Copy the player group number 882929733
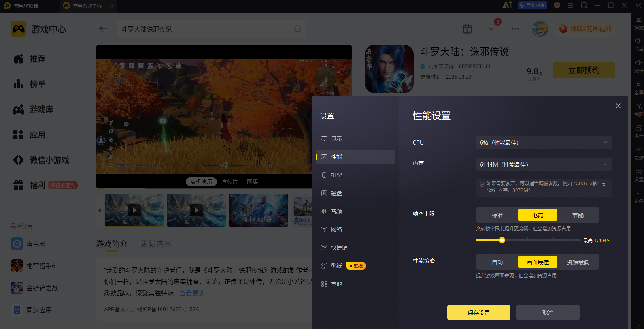The image size is (644, 329). [x=489, y=66]
